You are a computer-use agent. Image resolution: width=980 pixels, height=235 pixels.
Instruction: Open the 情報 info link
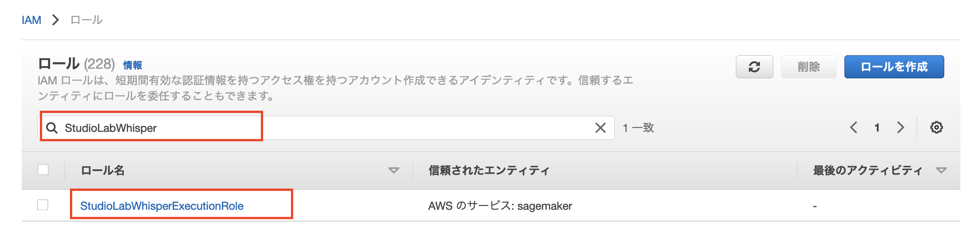pos(133,65)
